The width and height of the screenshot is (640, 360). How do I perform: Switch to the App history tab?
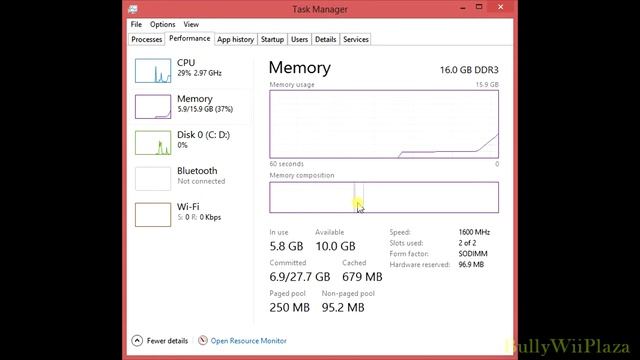[236, 40]
